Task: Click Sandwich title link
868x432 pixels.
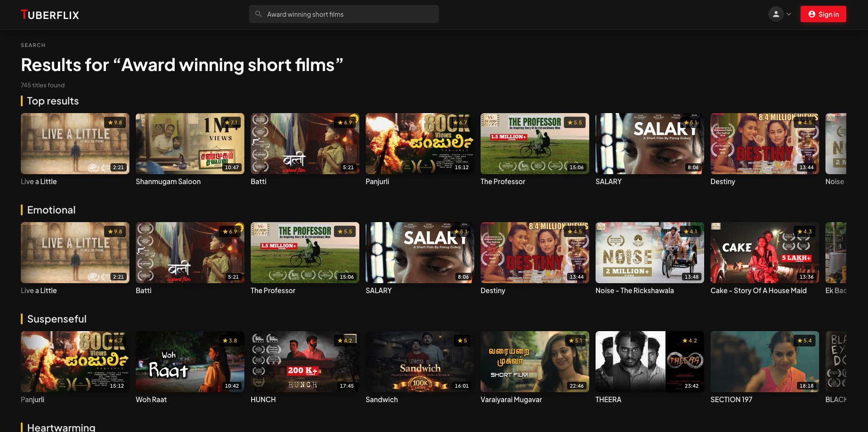Action: [382, 399]
